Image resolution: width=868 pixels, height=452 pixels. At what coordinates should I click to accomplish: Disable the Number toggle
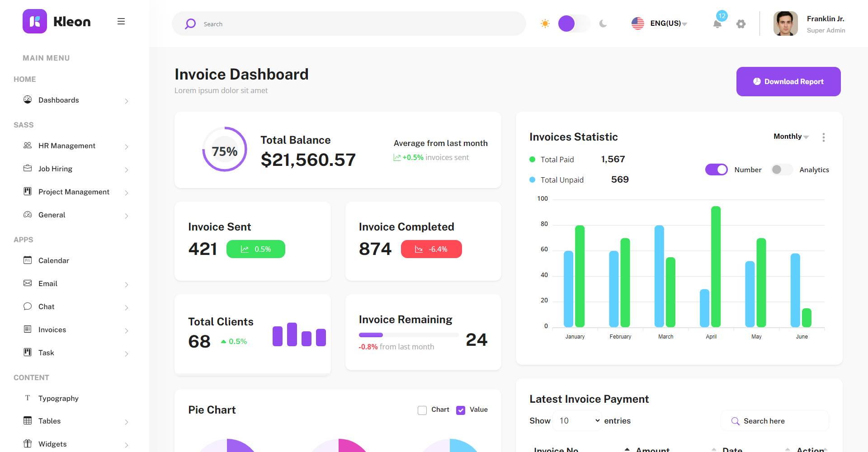[716, 169]
